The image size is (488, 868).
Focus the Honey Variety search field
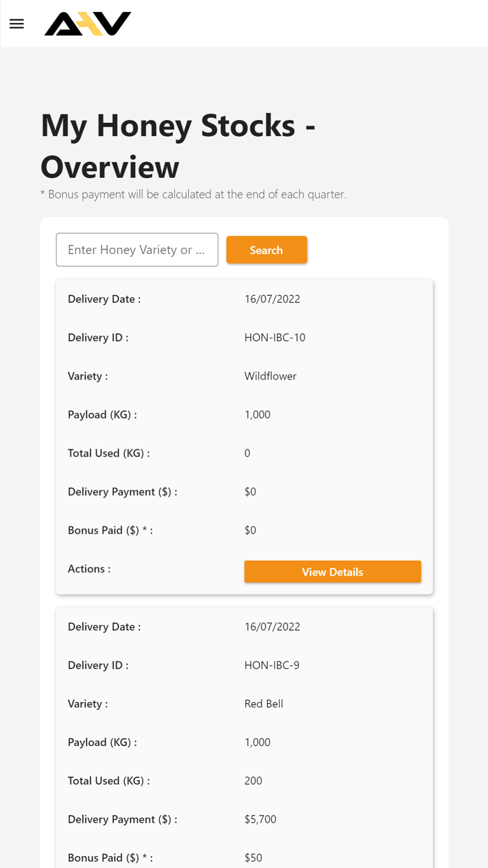coord(137,250)
